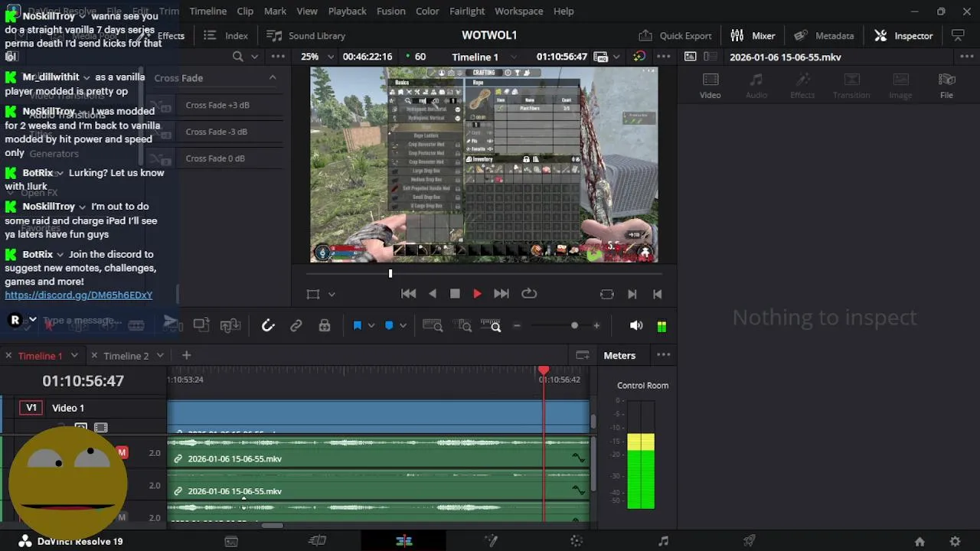Toggle the Mixer panel
980x551 pixels.
pyautogui.click(x=753, y=35)
